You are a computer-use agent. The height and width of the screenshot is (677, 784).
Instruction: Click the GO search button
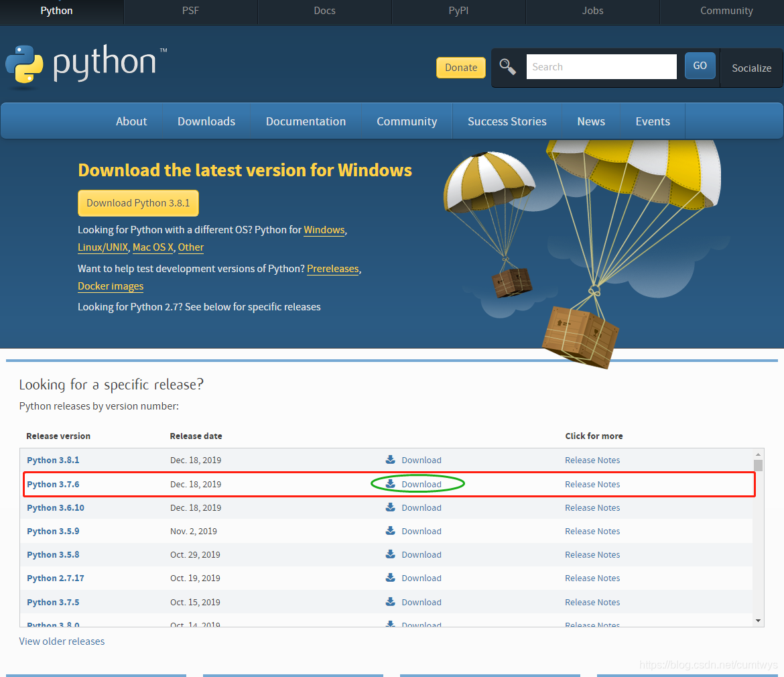[700, 66]
